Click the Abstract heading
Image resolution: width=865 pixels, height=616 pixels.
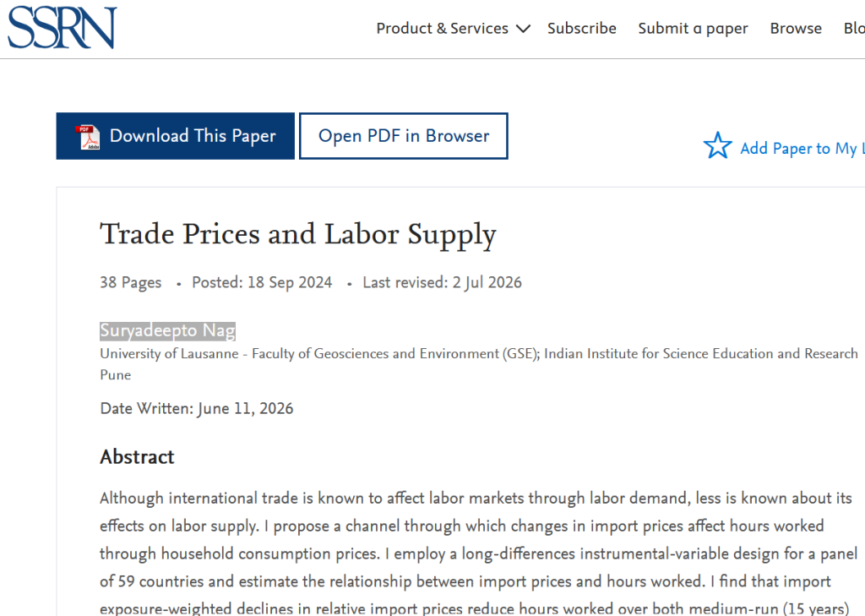point(137,457)
